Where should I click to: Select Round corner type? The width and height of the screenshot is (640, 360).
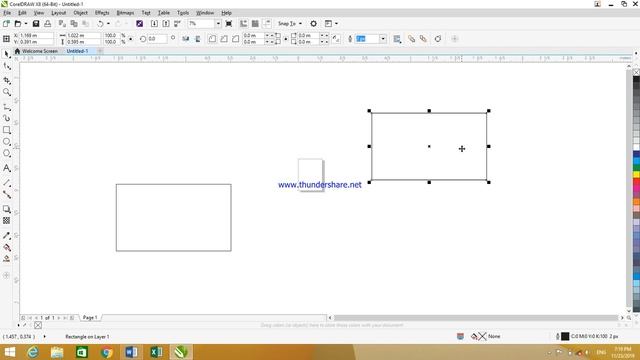212,39
